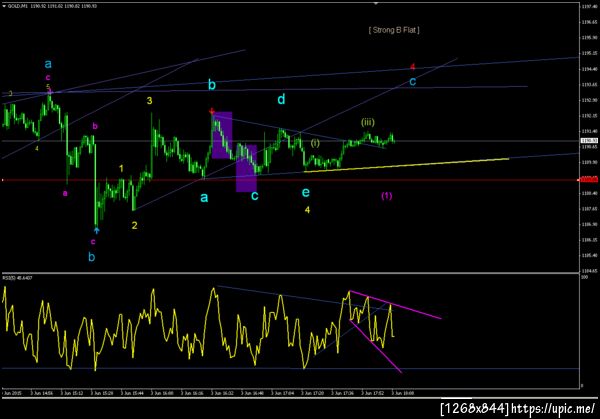Select the upper purple rectangle near red arrow
Image resolution: width=600 pixels, height=419 pixels.
222,135
